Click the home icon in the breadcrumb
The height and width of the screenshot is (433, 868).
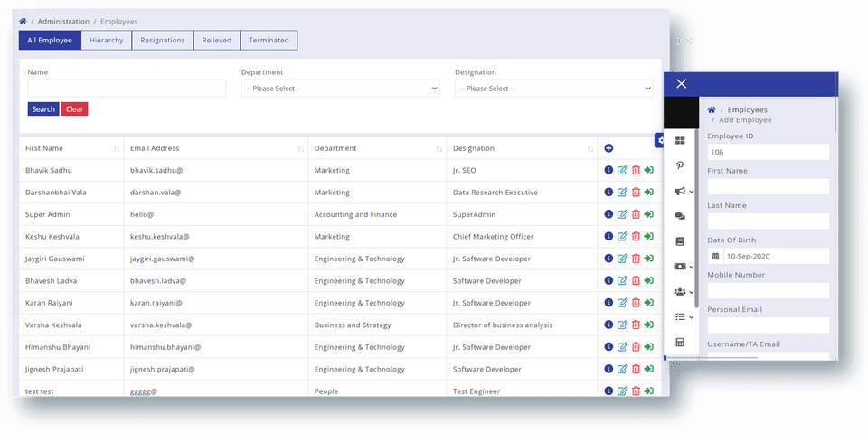click(x=23, y=21)
